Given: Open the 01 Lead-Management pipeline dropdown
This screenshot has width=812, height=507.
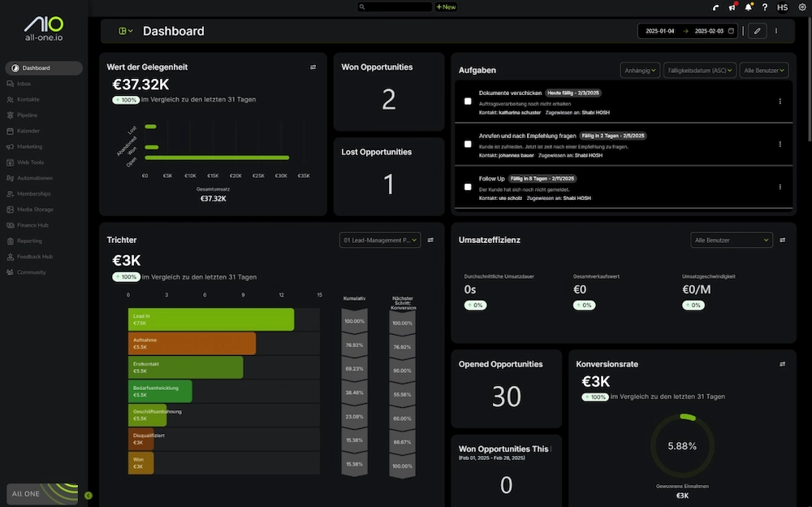Looking at the screenshot, I should pos(380,240).
